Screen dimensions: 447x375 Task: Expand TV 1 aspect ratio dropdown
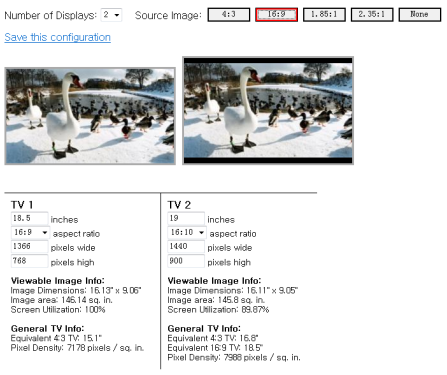coord(30,232)
